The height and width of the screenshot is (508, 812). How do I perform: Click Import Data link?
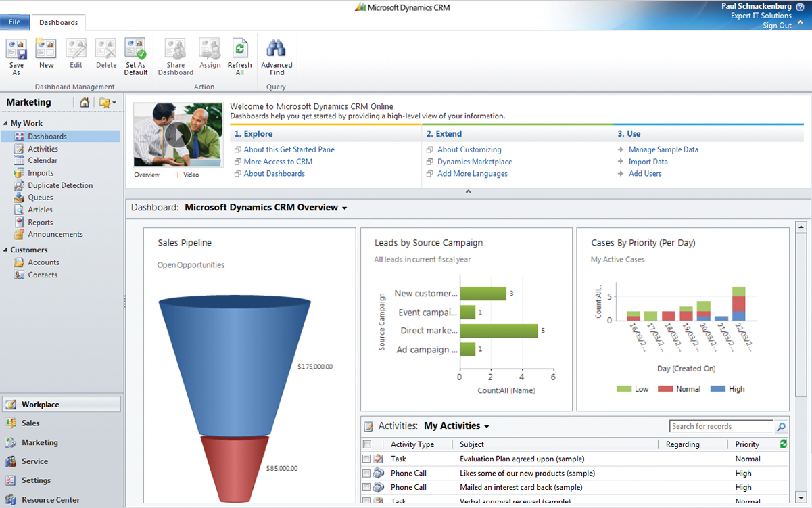[648, 162]
